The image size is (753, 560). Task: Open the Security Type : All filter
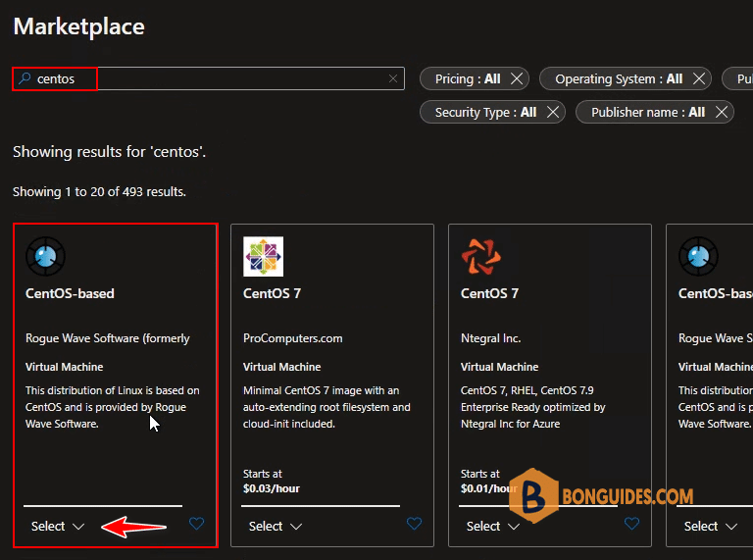click(x=485, y=113)
